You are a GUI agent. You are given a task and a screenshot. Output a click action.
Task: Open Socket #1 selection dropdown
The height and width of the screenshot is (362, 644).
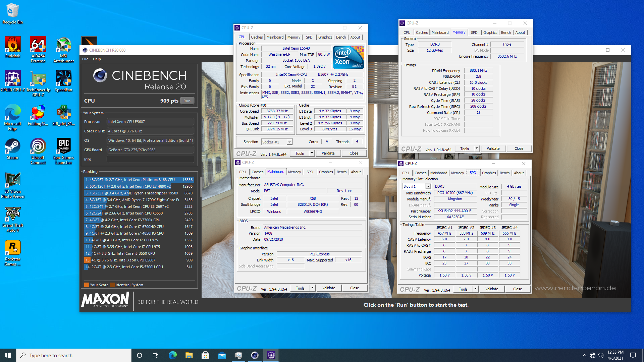tap(277, 142)
